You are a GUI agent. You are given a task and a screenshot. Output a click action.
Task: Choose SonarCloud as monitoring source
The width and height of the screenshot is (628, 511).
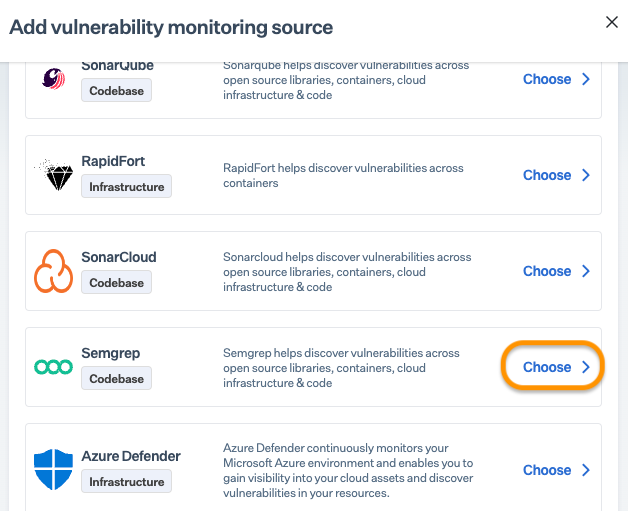pos(557,271)
